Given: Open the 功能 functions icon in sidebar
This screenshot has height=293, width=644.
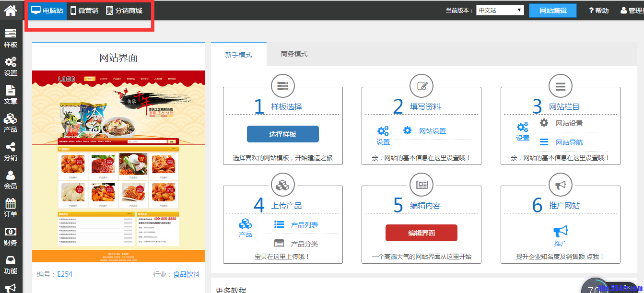Looking at the screenshot, I should tap(11, 265).
